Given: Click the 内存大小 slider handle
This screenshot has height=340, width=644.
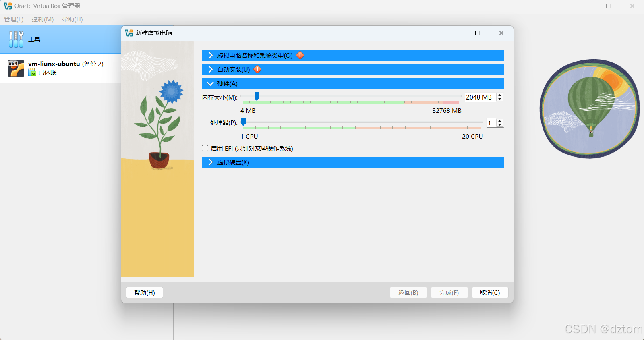Looking at the screenshot, I should coord(257,96).
